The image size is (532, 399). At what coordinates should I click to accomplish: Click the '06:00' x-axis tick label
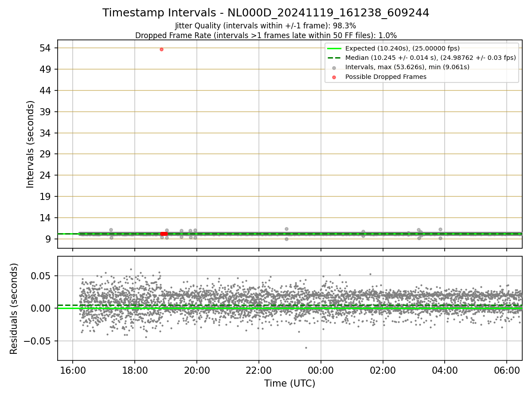tap(507, 370)
